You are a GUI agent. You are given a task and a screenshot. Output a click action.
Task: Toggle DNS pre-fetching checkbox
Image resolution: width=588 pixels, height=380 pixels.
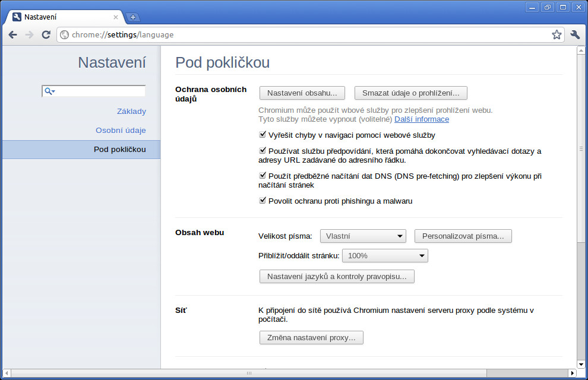[263, 175]
